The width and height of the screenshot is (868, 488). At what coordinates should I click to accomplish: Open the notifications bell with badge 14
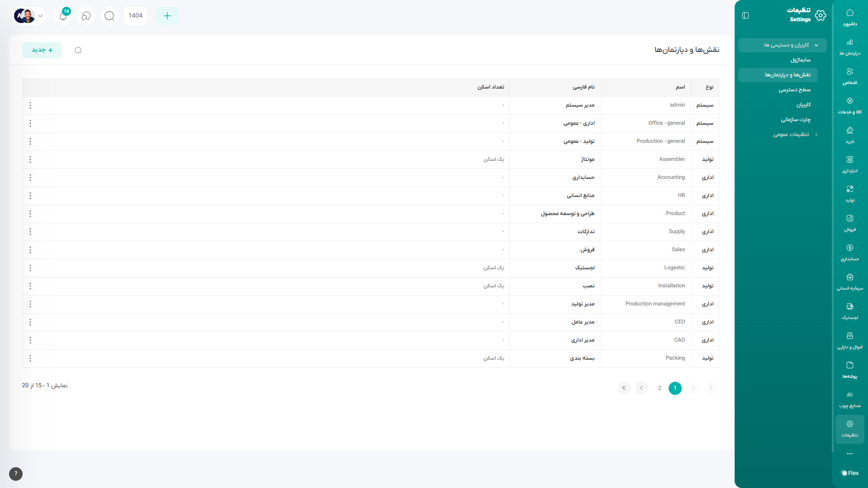[x=63, y=16]
